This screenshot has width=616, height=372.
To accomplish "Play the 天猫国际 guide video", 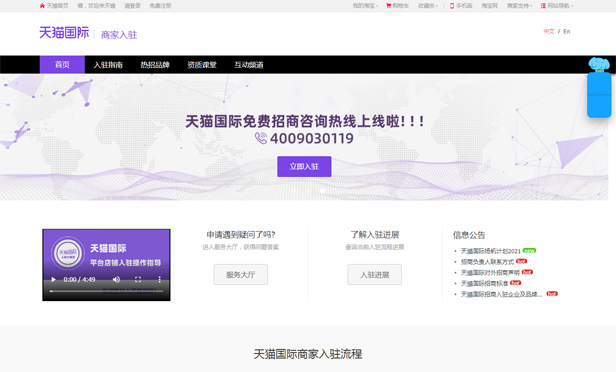I will 53,279.
